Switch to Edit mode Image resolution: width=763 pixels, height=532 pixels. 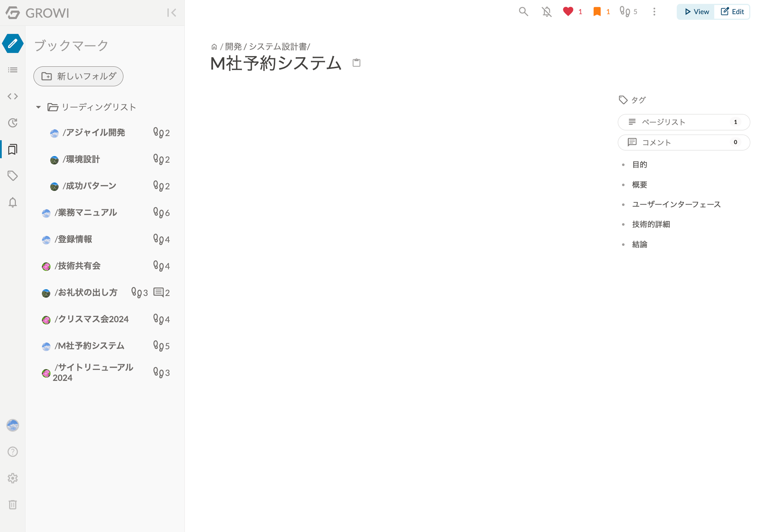click(732, 12)
